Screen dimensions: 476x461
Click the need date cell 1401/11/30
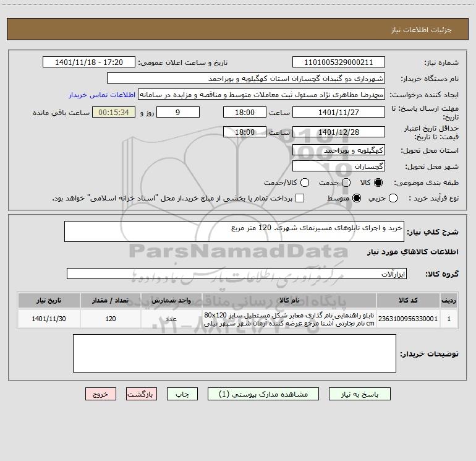tap(49, 319)
